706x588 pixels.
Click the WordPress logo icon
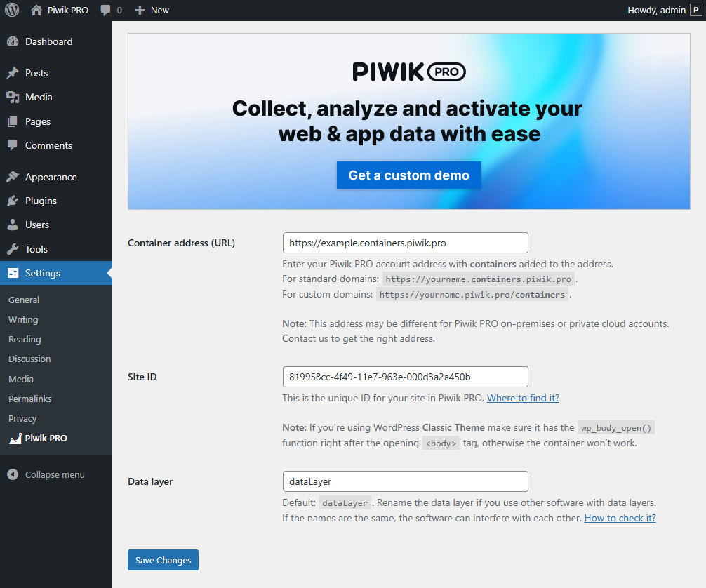(x=12, y=10)
